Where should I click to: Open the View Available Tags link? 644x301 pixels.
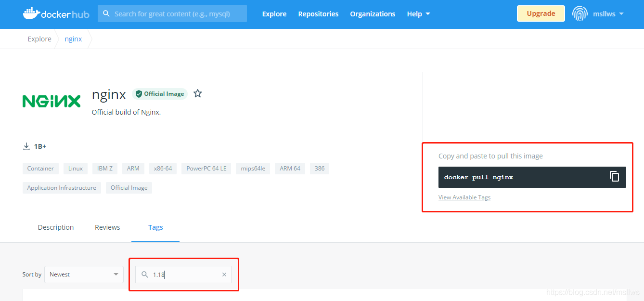464,197
